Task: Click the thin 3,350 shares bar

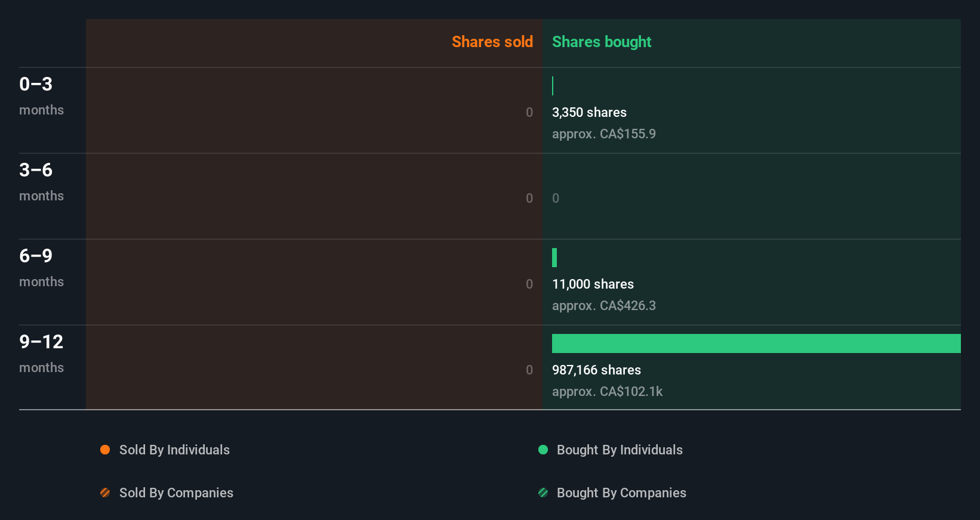Action: click(553, 86)
